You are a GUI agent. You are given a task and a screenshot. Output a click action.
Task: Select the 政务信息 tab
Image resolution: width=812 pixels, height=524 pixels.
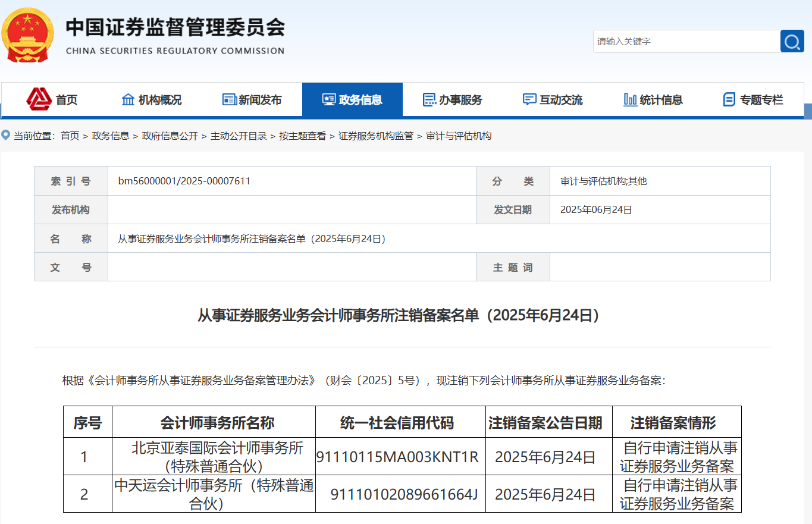click(352, 99)
